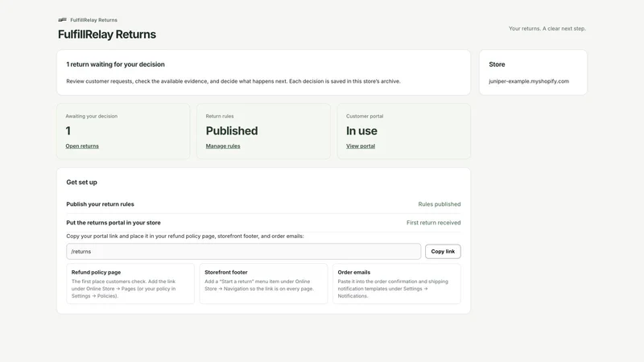Click the FulfillRelay Returns logo icon
This screenshot has height=362, width=644.
click(62, 19)
